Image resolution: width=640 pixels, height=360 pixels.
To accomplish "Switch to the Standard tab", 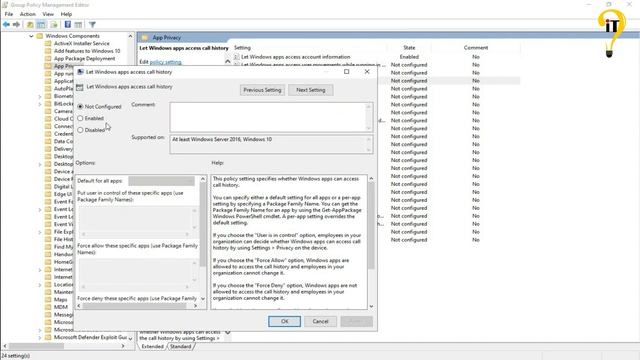I will (x=180, y=347).
